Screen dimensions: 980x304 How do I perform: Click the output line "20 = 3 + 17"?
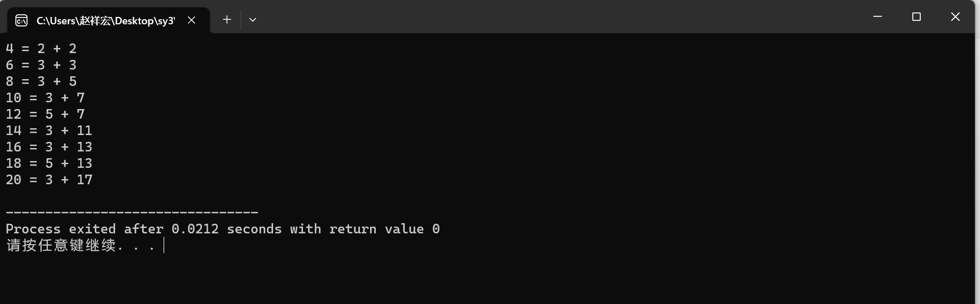pyautogui.click(x=49, y=180)
